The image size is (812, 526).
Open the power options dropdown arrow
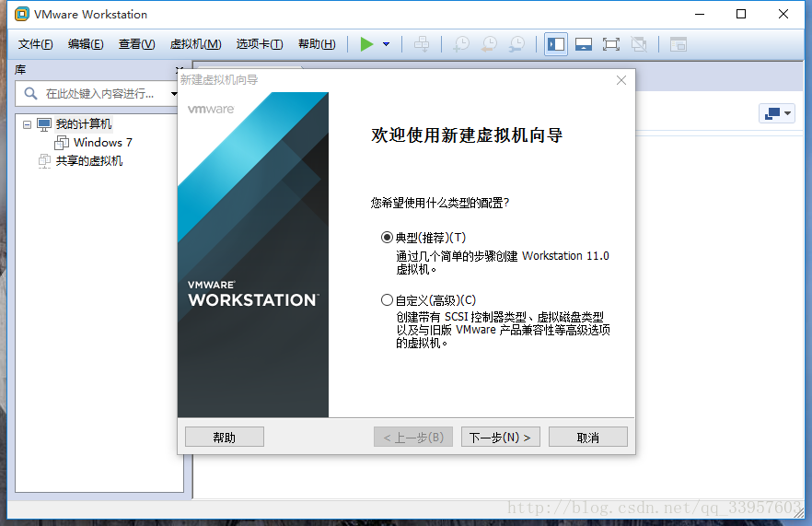pyautogui.click(x=386, y=44)
